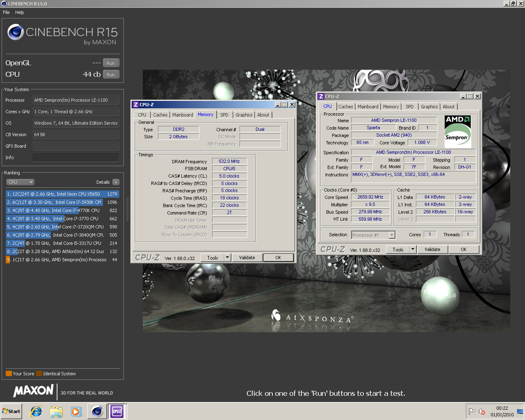Viewport: 525px width, 420px height.
Task: Run the OpenGL benchmark
Action: 111,63
